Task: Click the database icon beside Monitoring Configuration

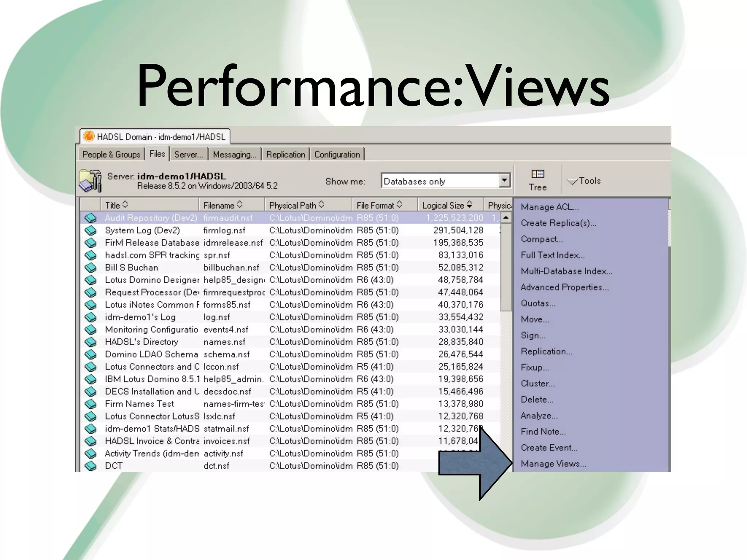Action: (90, 330)
